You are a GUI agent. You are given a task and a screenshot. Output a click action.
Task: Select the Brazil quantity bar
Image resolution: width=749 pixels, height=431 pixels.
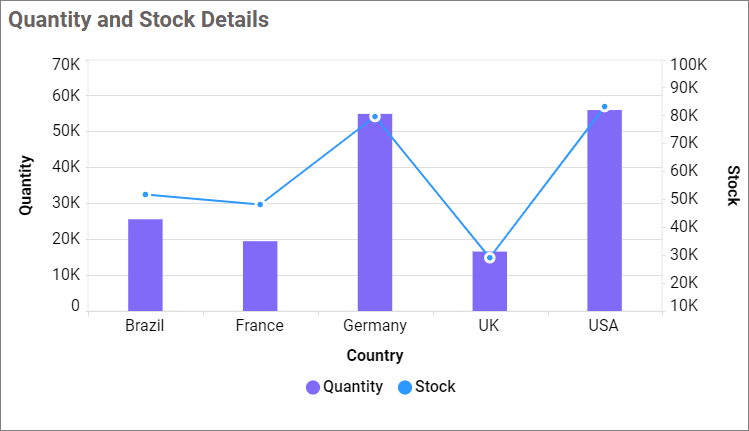[145, 265]
